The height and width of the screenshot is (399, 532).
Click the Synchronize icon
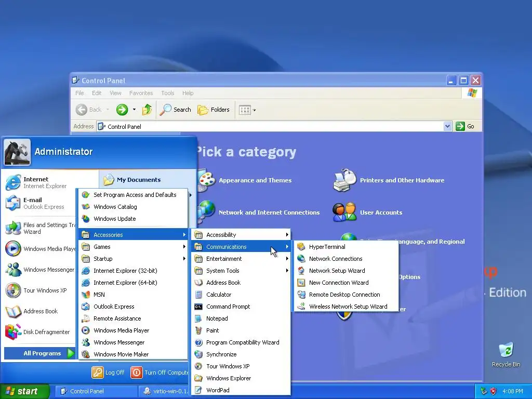point(198,354)
